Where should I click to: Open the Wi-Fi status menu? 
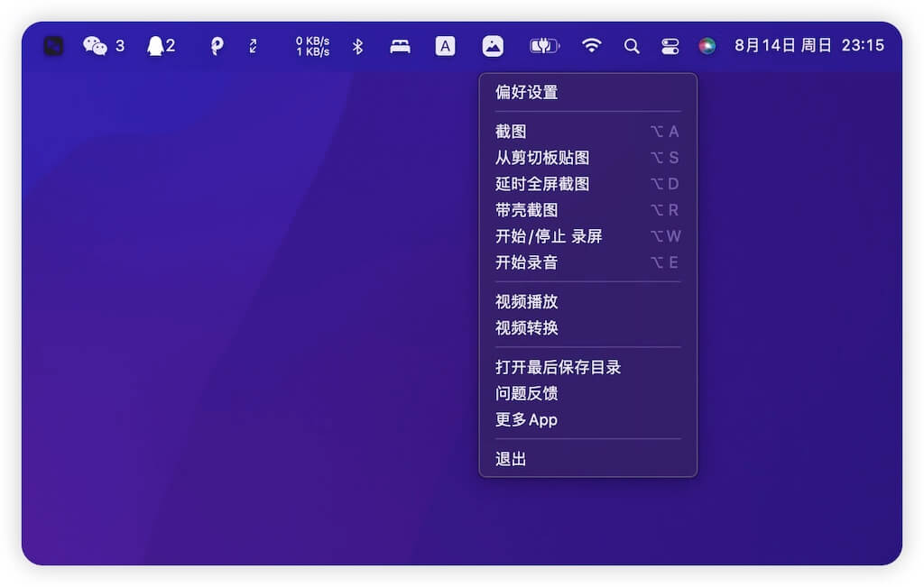[592, 46]
